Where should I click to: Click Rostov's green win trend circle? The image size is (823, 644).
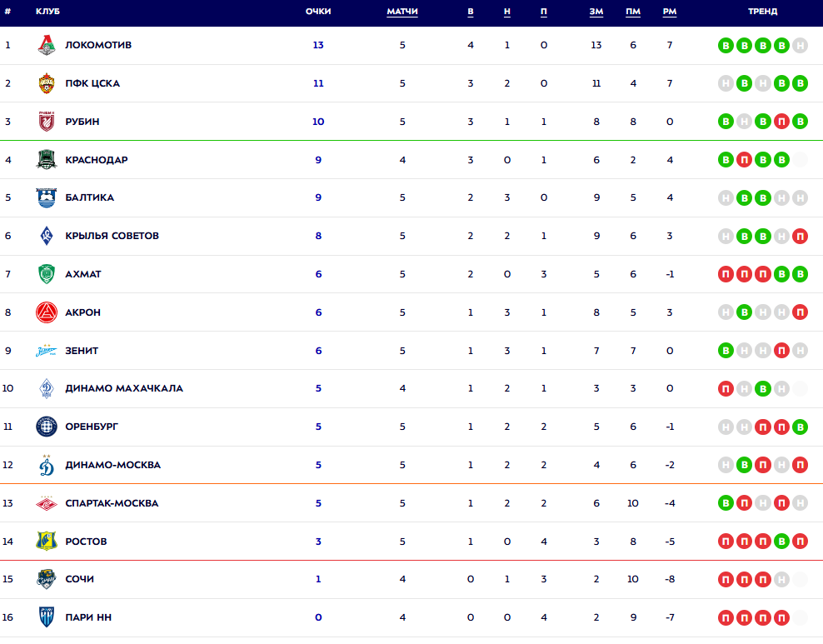[781, 542]
